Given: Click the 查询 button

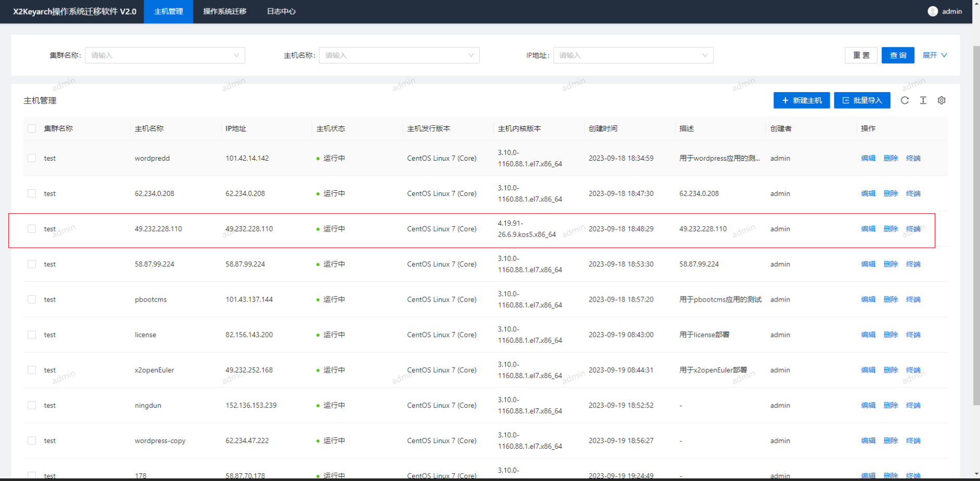Looking at the screenshot, I should coord(898,55).
